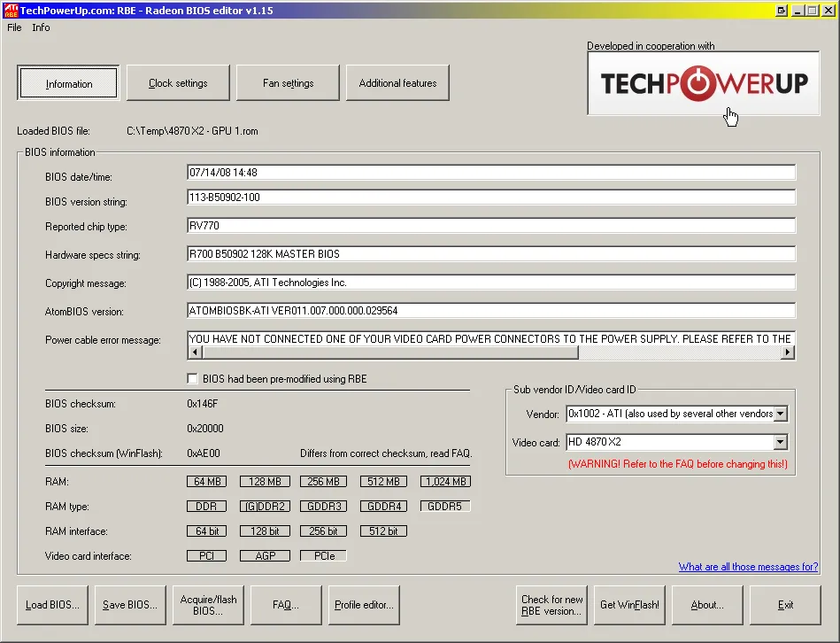Select the 256 bit RAM interface
840x643 pixels.
pyautogui.click(x=323, y=531)
